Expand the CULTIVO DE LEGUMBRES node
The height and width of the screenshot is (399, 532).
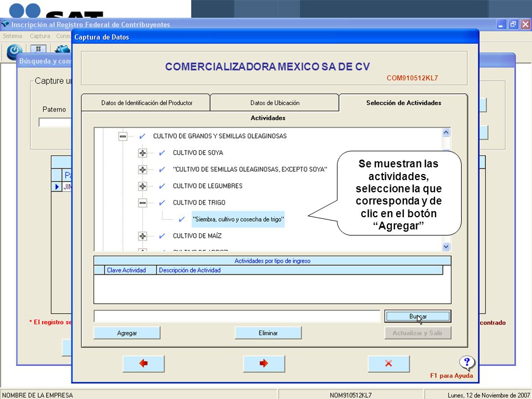[x=142, y=186]
